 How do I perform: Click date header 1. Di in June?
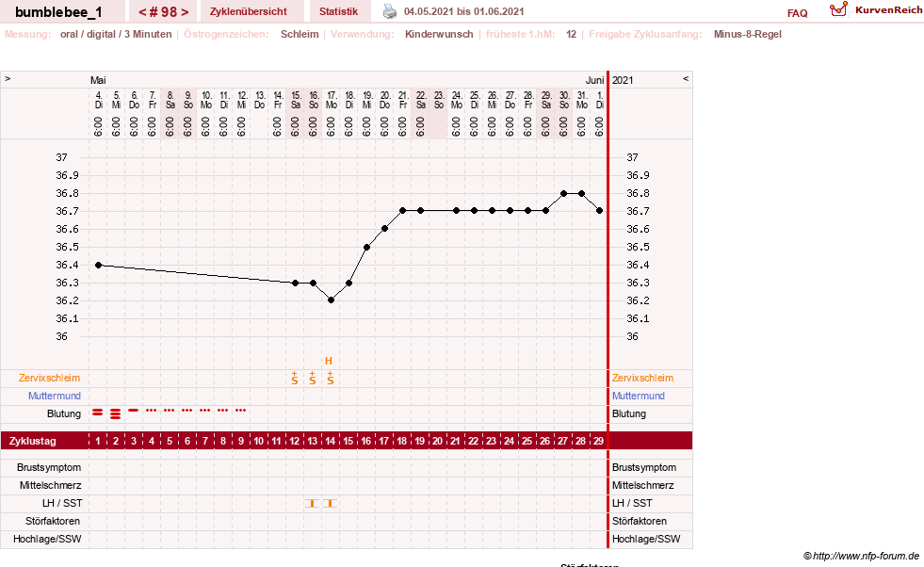coord(599,100)
